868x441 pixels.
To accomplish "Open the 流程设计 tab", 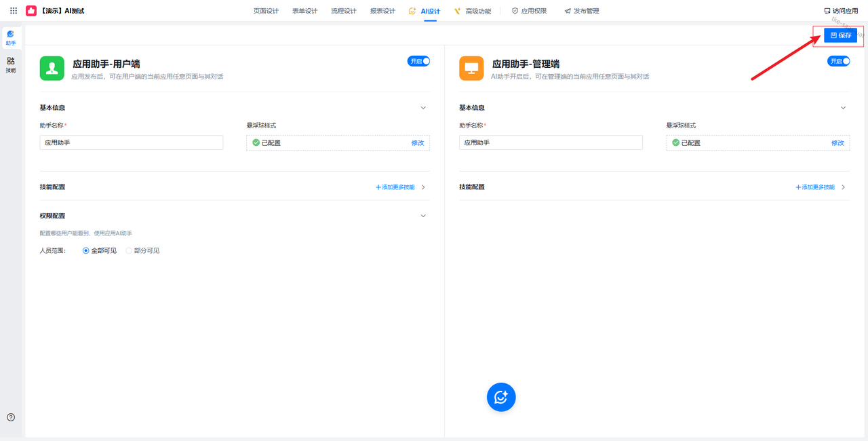I will [343, 11].
